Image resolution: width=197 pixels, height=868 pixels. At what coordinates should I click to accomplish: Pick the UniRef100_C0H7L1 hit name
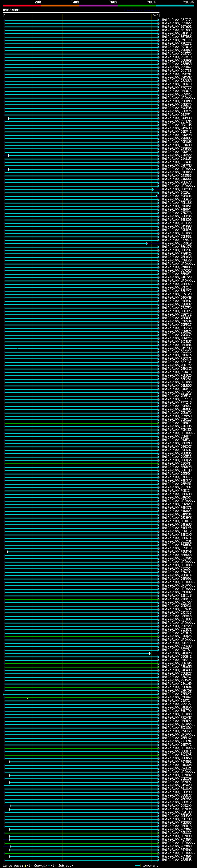click(176, 643)
